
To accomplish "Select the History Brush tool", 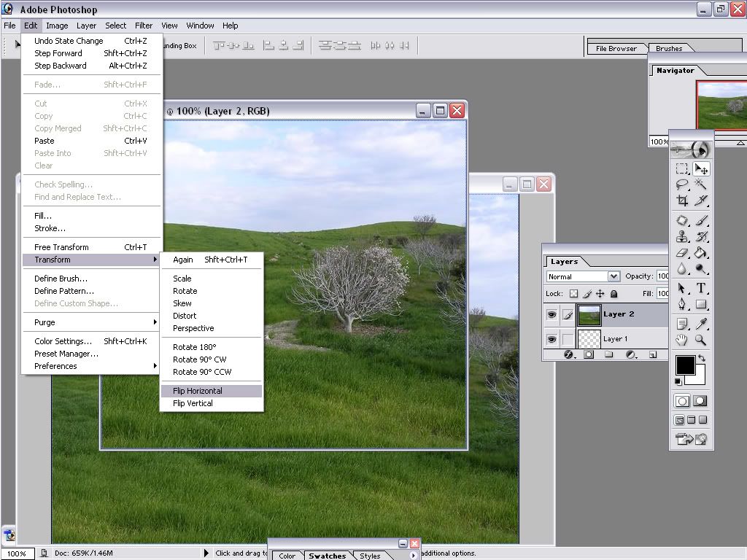I will coord(701,237).
